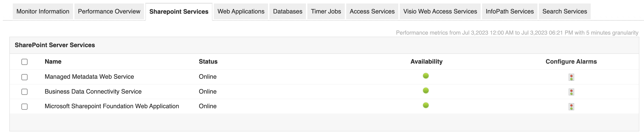Image resolution: width=644 pixels, height=137 pixels.
Task: Switch to the Monitor Information tab
Action: (43, 11)
